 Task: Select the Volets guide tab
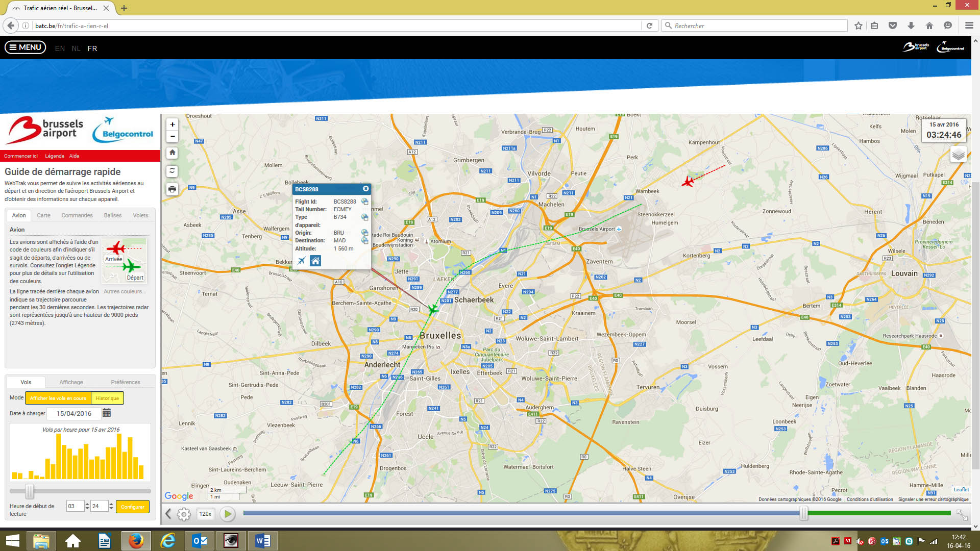(x=140, y=215)
